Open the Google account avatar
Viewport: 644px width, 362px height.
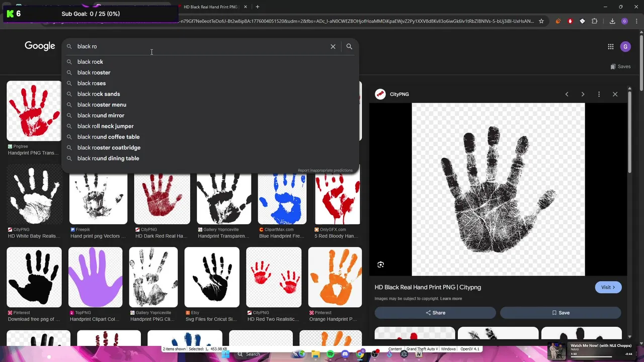click(625, 46)
